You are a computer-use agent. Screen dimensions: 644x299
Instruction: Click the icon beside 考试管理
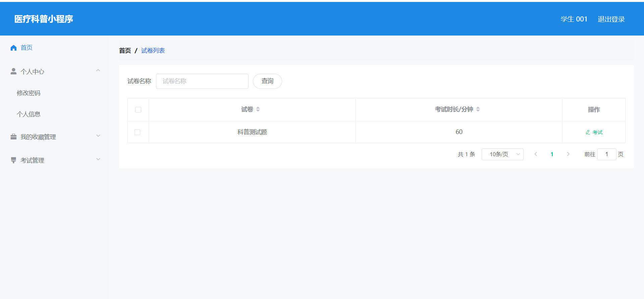pos(13,160)
